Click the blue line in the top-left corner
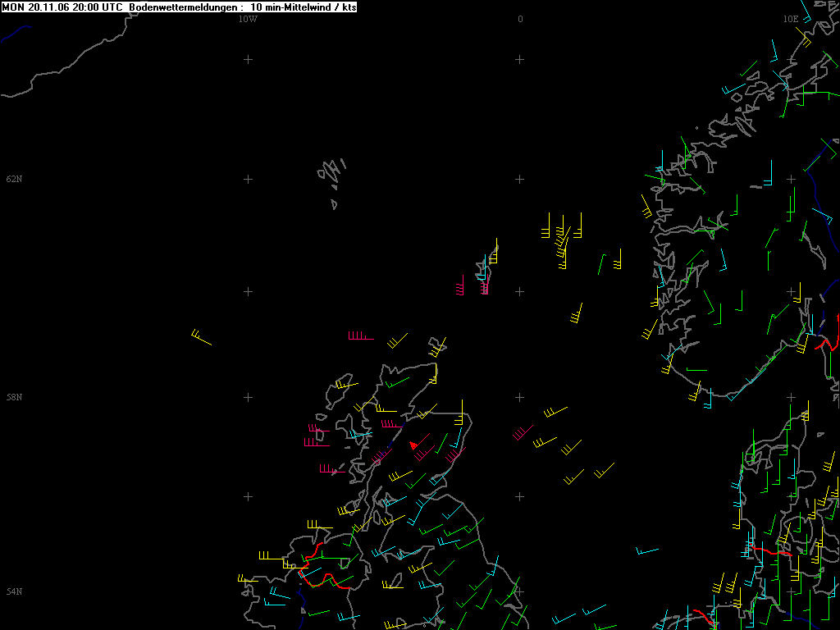Image resolution: width=840 pixels, height=630 pixels. (15, 33)
